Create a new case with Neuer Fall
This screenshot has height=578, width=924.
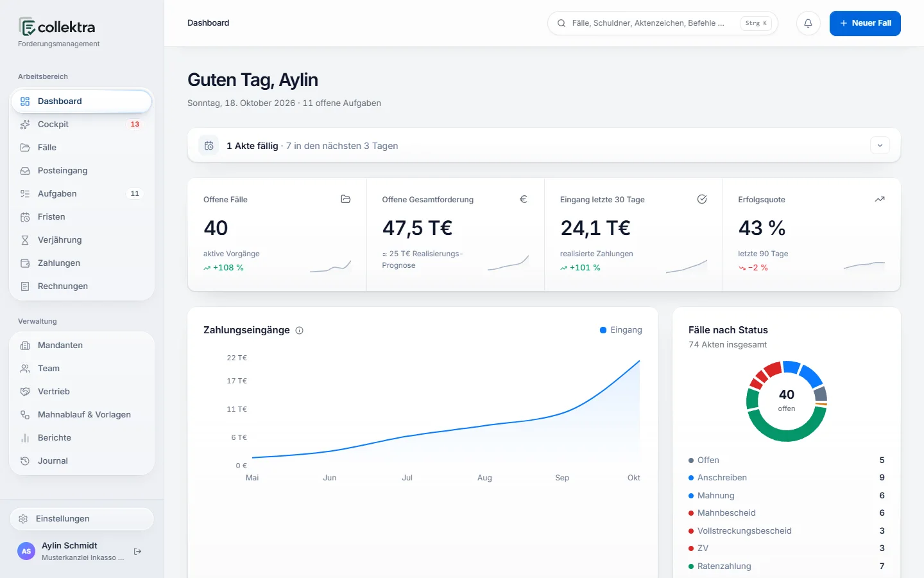[865, 23]
